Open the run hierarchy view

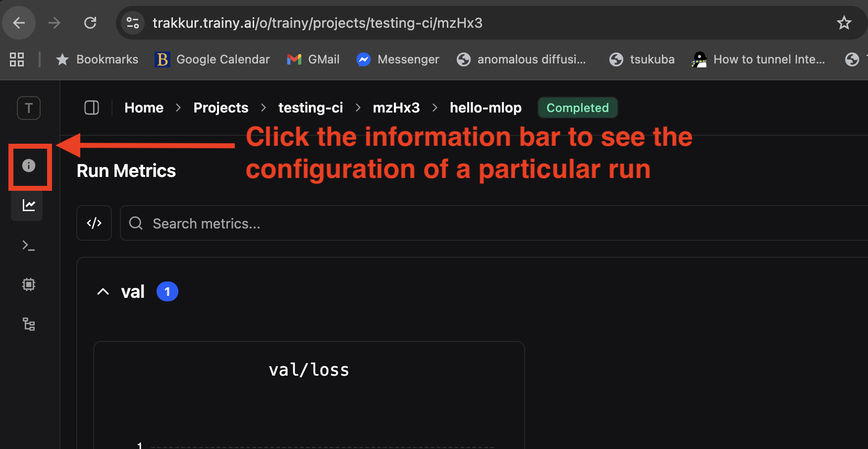[x=28, y=324]
